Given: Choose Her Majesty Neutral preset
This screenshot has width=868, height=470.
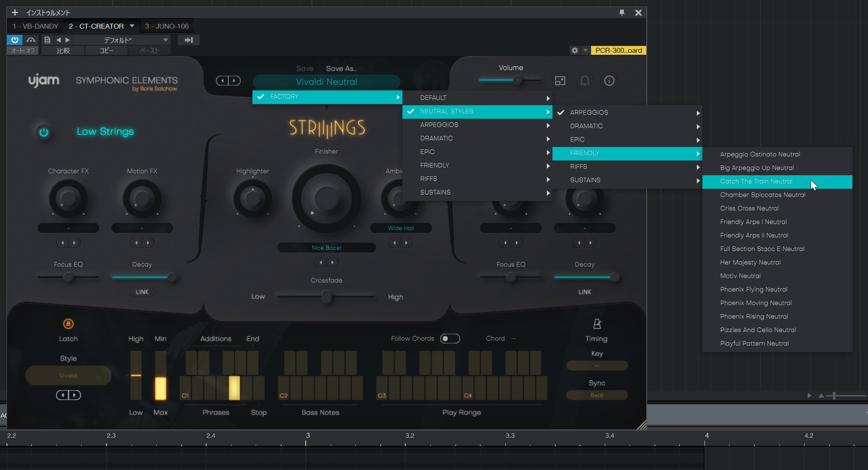Looking at the screenshot, I should coord(777,262).
